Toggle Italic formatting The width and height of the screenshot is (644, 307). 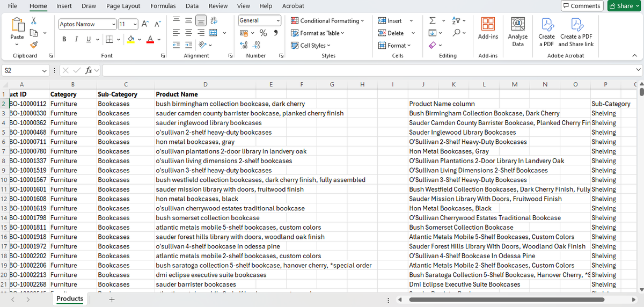[x=76, y=39]
